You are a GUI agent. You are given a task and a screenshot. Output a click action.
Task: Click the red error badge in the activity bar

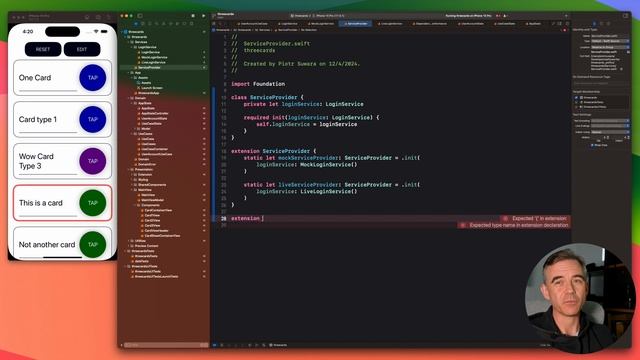coord(498,16)
